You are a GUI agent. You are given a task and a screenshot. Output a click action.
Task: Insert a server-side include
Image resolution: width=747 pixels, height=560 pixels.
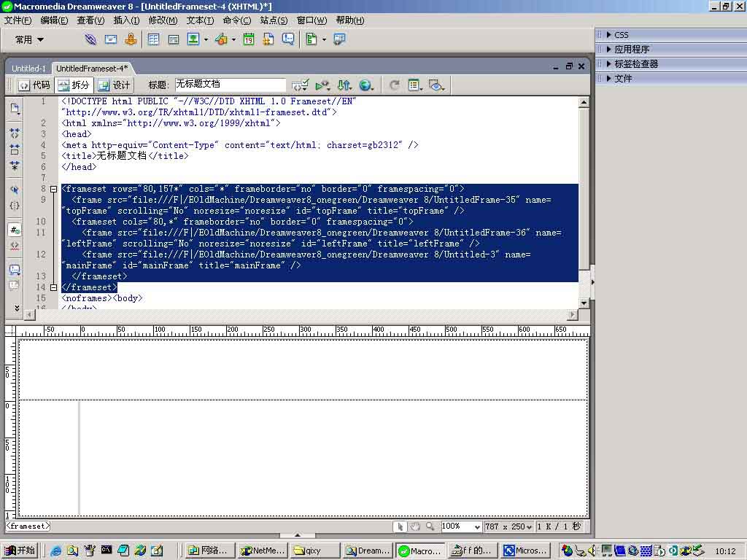pyautogui.click(x=268, y=39)
